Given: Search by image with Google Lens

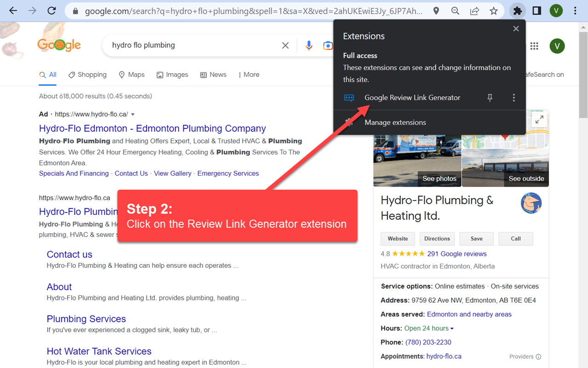Looking at the screenshot, I should (x=327, y=46).
